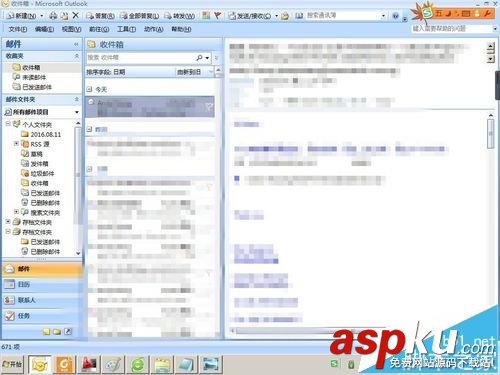This screenshot has height=375, width=500.
Task: Select the 垃圾邮件 junk folder
Action: coord(38,173)
